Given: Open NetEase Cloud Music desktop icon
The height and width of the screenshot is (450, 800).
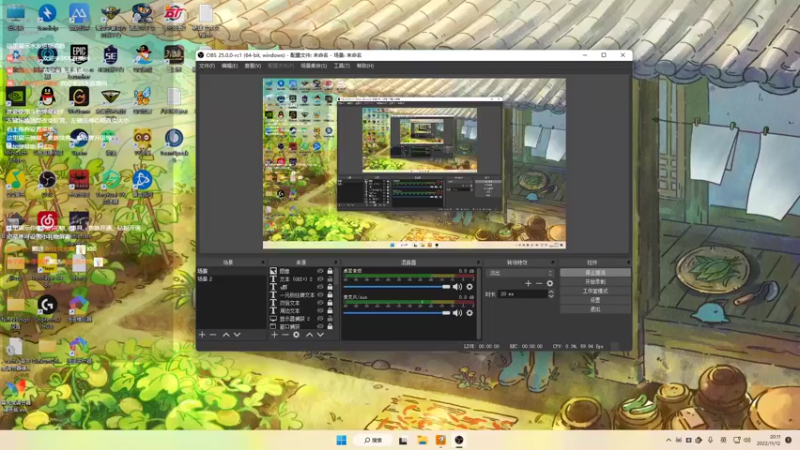Looking at the screenshot, I should pyautogui.click(x=47, y=221).
